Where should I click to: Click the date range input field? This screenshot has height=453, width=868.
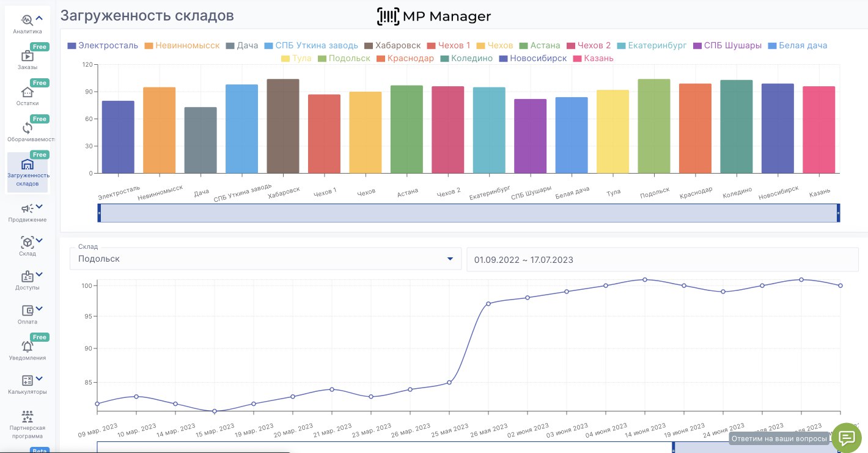click(662, 260)
